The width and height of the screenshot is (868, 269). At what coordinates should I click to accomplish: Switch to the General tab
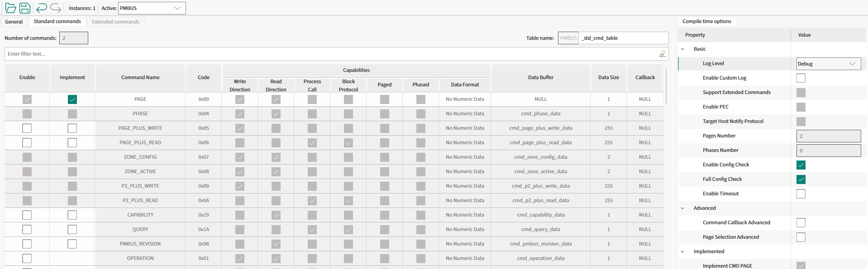(14, 22)
